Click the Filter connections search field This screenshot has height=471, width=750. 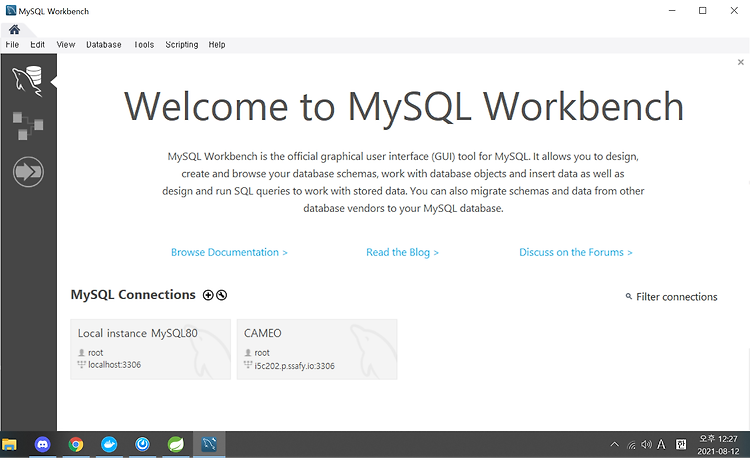click(676, 296)
